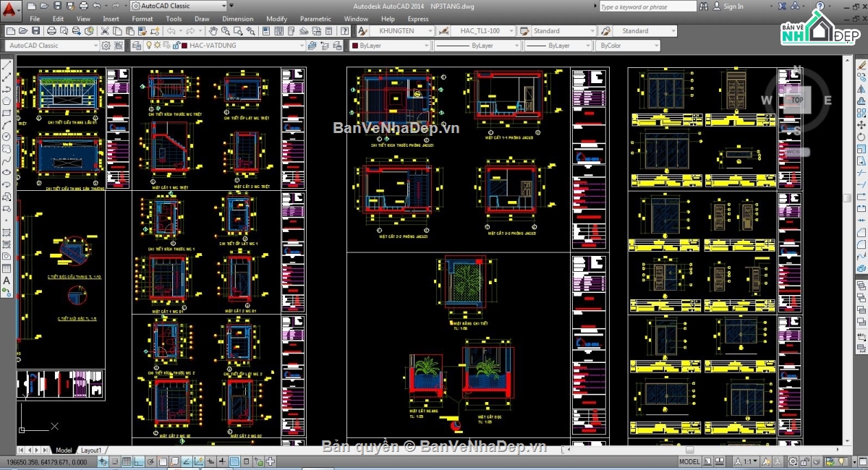Switch to Layout1 tab

(x=90, y=450)
